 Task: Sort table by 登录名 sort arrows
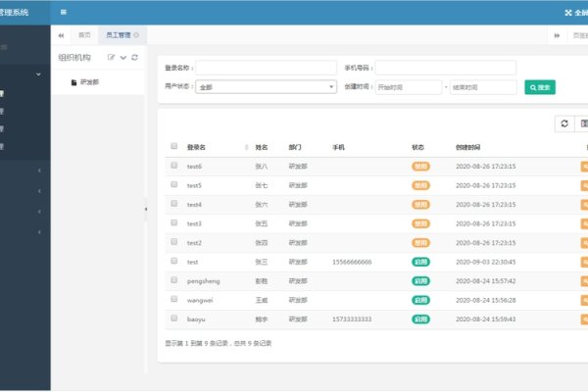tap(246, 147)
